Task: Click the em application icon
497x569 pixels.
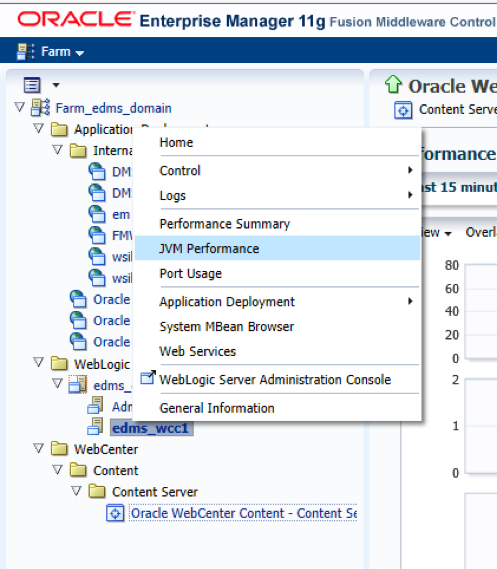Action: 97,214
